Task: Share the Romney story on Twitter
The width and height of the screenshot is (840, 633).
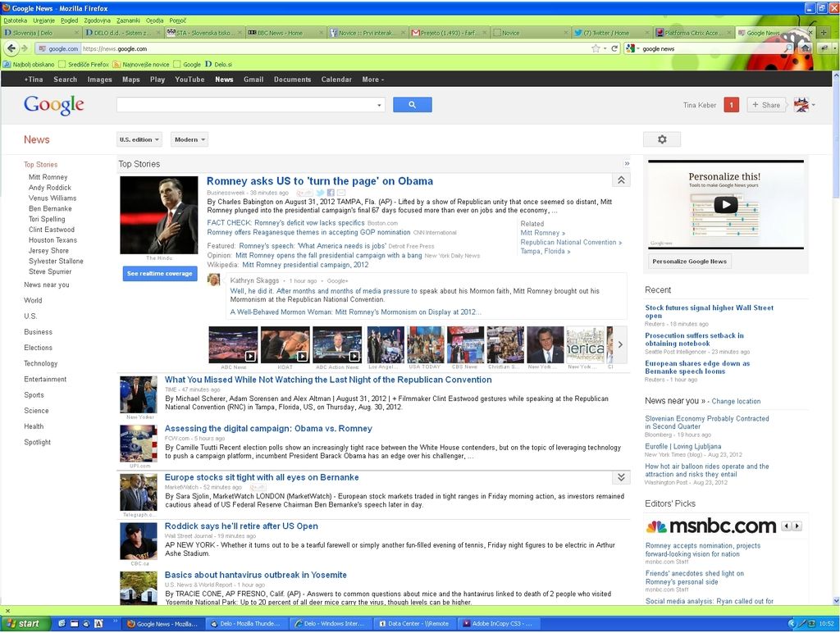Action: click(x=320, y=193)
